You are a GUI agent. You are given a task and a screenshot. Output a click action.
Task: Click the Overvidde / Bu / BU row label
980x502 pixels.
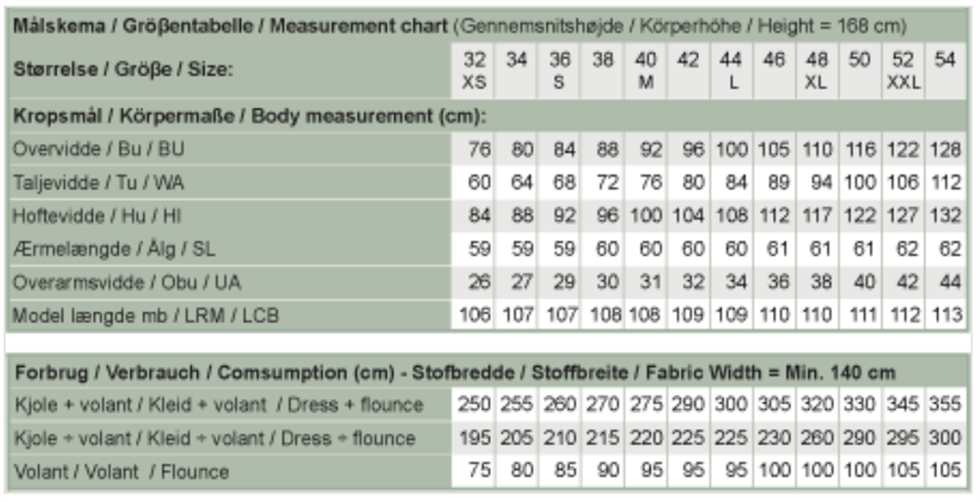point(99,149)
